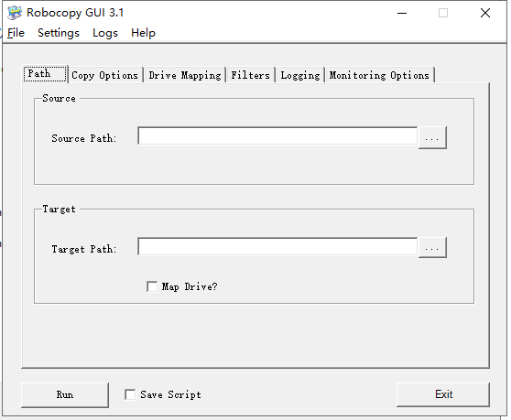Open the File menu
The image size is (511, 420).
click(16, 33)
